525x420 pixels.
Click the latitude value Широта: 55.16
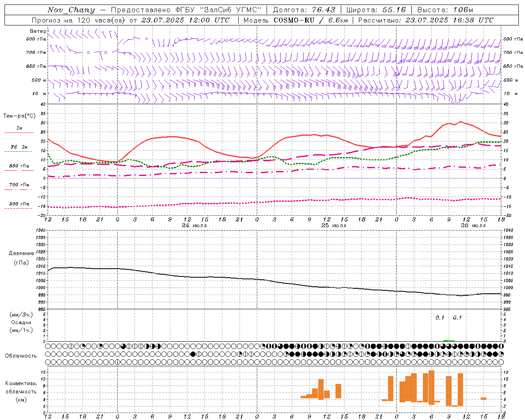pos(376,10)
